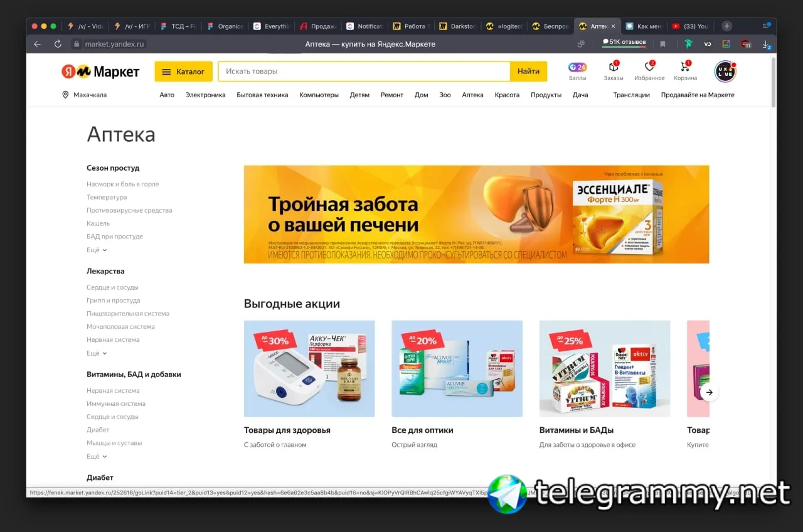The width and height of the screenshot is (803, 532).
Task: Open the Все для оптики promo image
Action: click(457, 369)
